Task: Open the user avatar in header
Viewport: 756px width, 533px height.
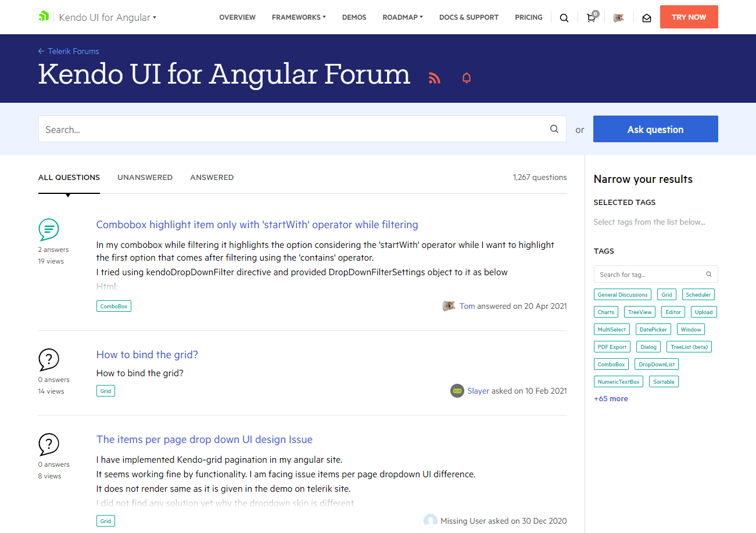Action: tap(619, 17)
